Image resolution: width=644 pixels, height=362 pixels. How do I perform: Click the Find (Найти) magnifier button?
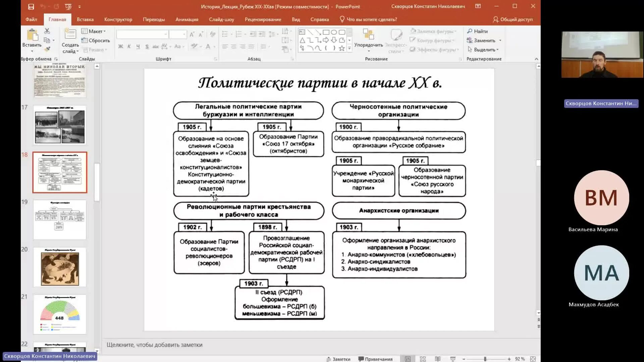coord(477,31)
